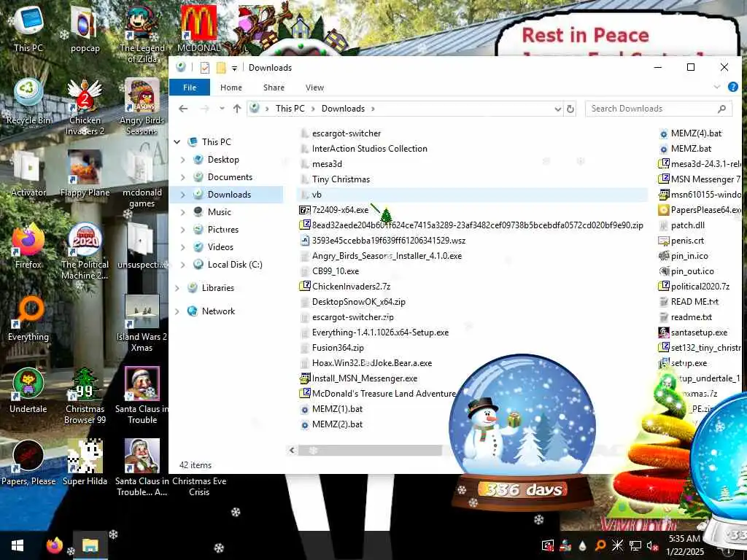Viewport: 747px width, 560px height.
Task: Open the popcap desktop icon
Action: coord(85,29)
